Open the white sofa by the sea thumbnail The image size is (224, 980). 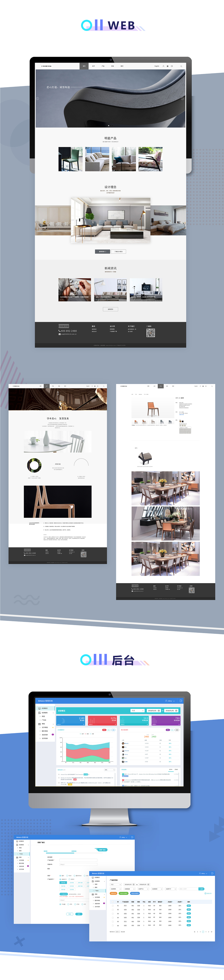pyautogui.click(x=97, y=159)
